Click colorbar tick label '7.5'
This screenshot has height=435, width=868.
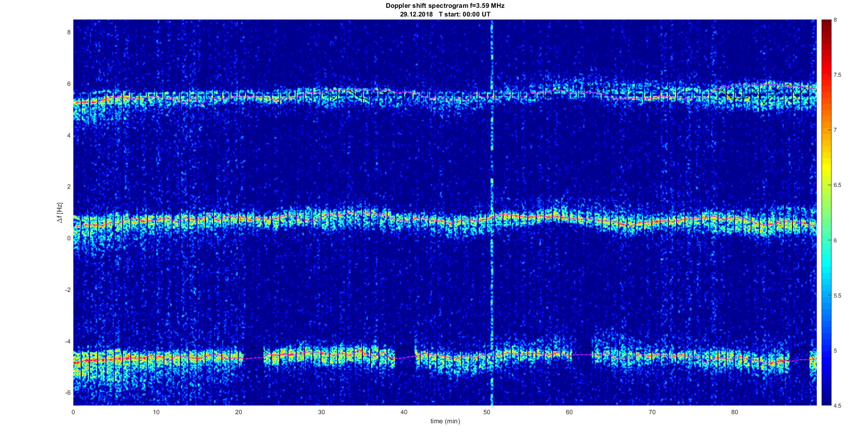838,75
